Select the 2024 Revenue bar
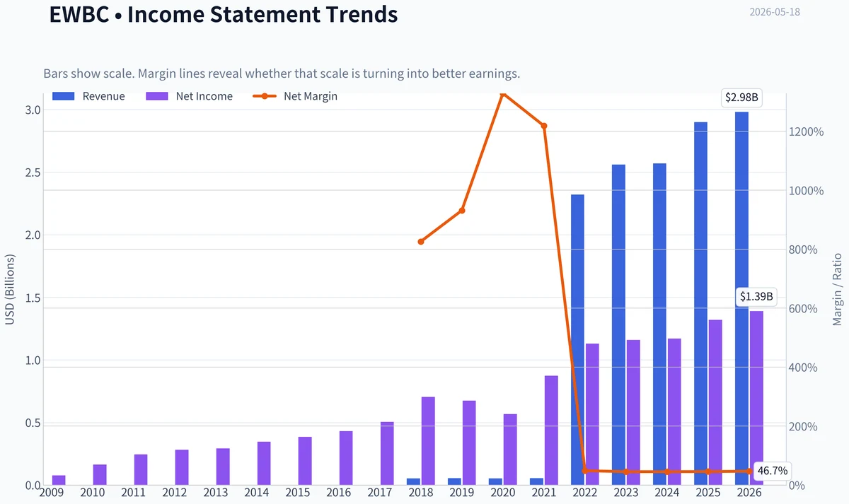The image size is (849, 504). (x=659, y=324)
